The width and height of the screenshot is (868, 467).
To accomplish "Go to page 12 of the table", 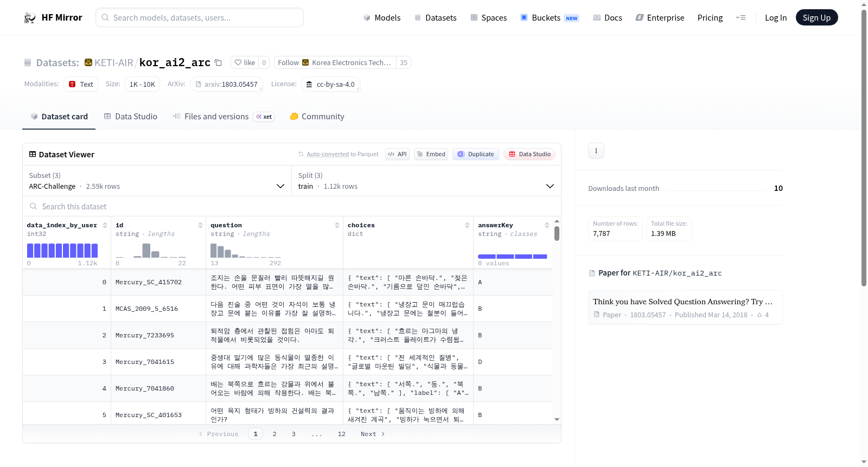I will click(x=342, y=434).
